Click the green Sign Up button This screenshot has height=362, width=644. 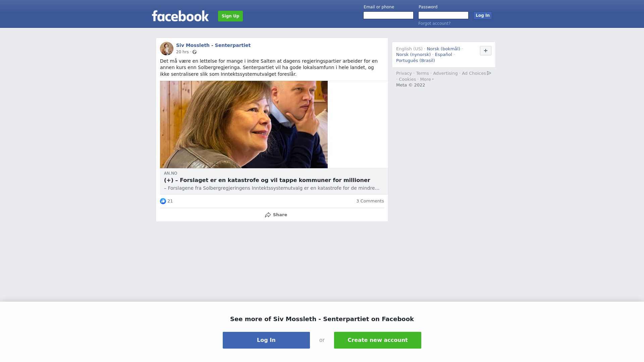pyautogui.click(x=230, y=16)
